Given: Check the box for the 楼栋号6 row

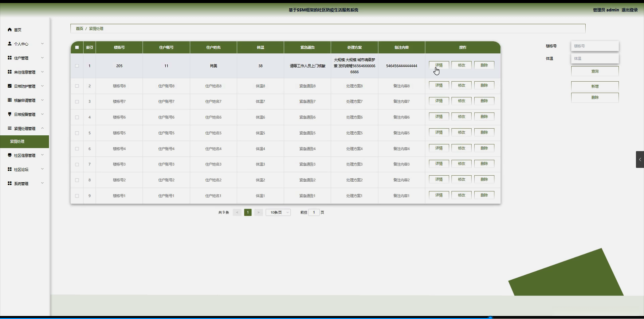Looking at the screenshot, I should (x=77, y=117).
